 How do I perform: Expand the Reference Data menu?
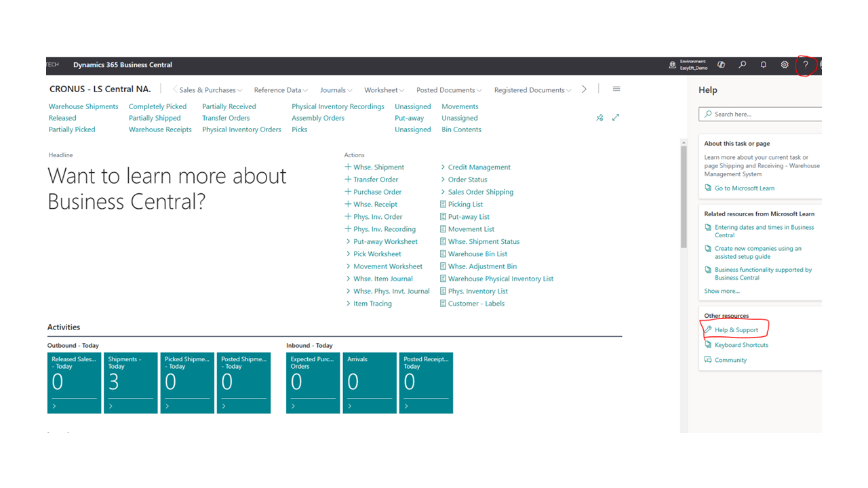[281, 90]
